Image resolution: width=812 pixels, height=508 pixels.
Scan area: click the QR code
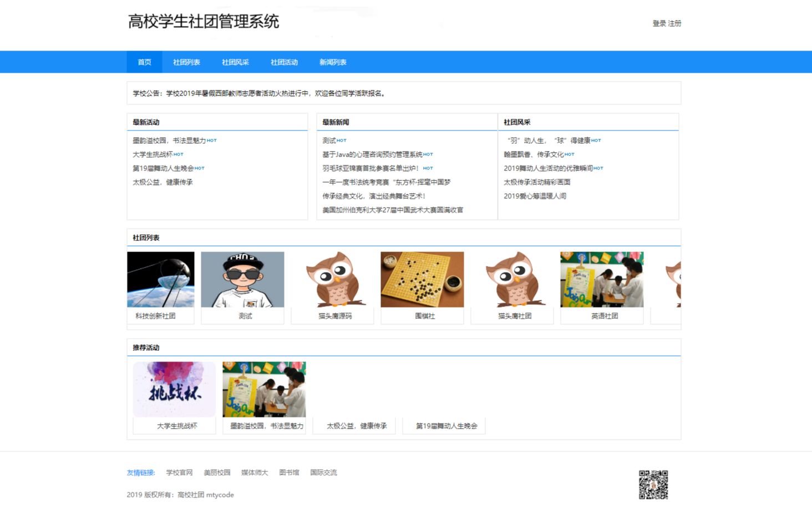tap(654, 485)
